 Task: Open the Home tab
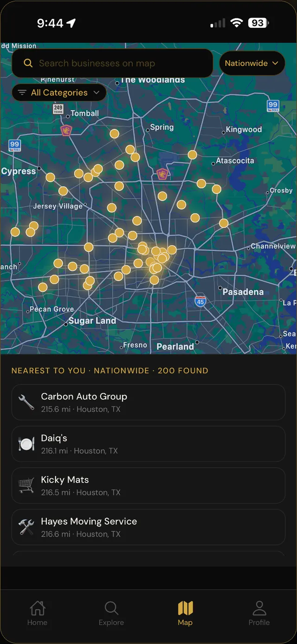(x=37, y=613)
